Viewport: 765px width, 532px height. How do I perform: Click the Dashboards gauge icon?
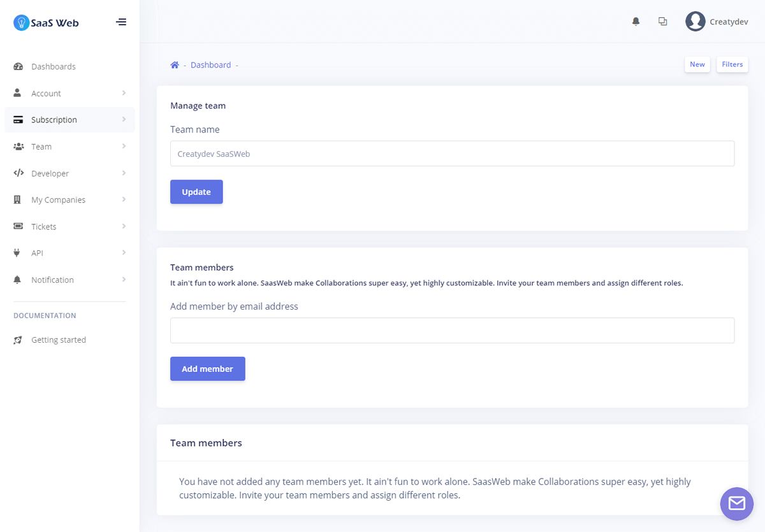pos(18,67)
